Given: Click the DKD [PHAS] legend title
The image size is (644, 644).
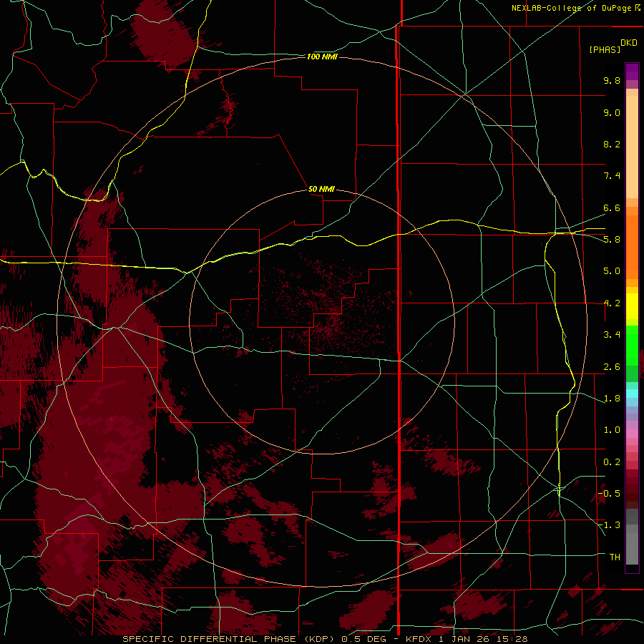Looking at the screenshot, I should pyautogui.click(x=613, y=46).
